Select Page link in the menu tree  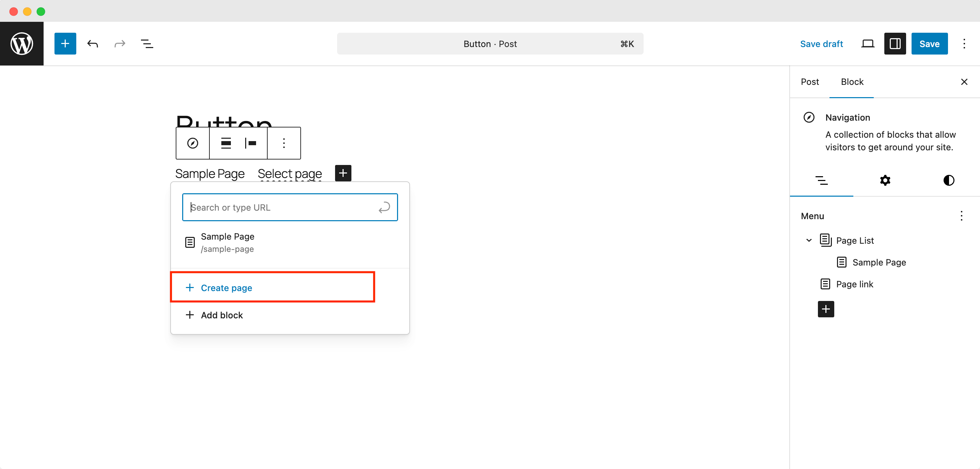847,284
